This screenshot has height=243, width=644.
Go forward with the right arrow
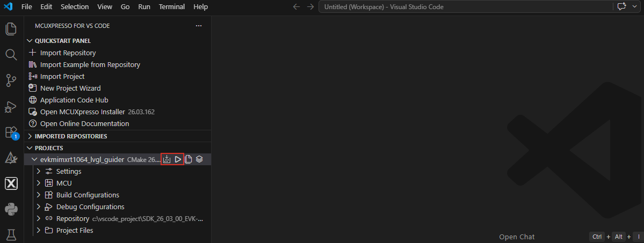310,7
